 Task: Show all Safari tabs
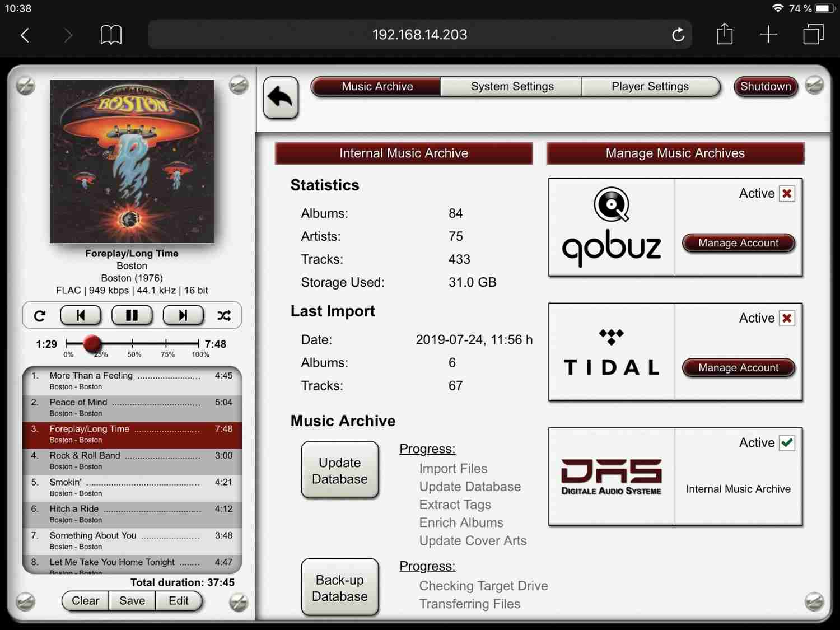tap(813, 34)
